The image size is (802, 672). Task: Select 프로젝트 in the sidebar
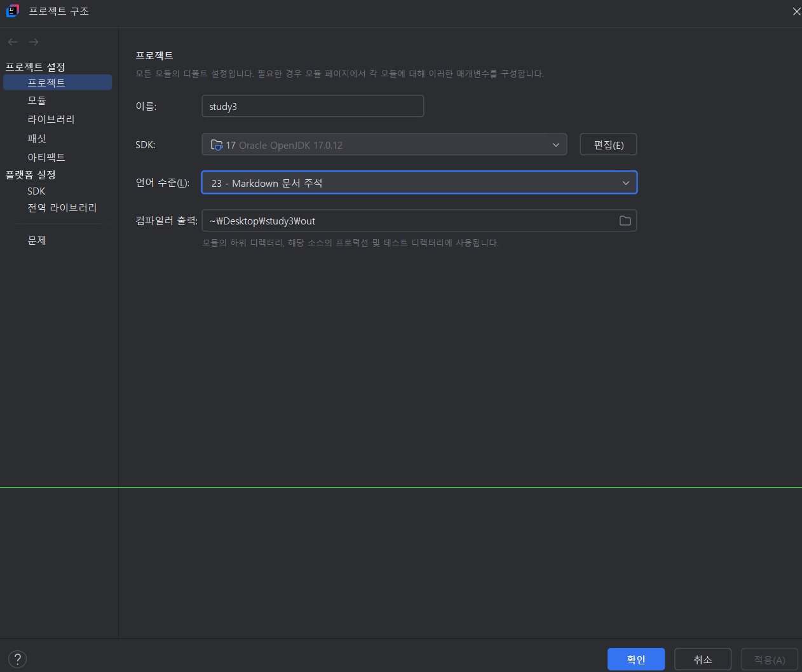[x=46, y=83]
